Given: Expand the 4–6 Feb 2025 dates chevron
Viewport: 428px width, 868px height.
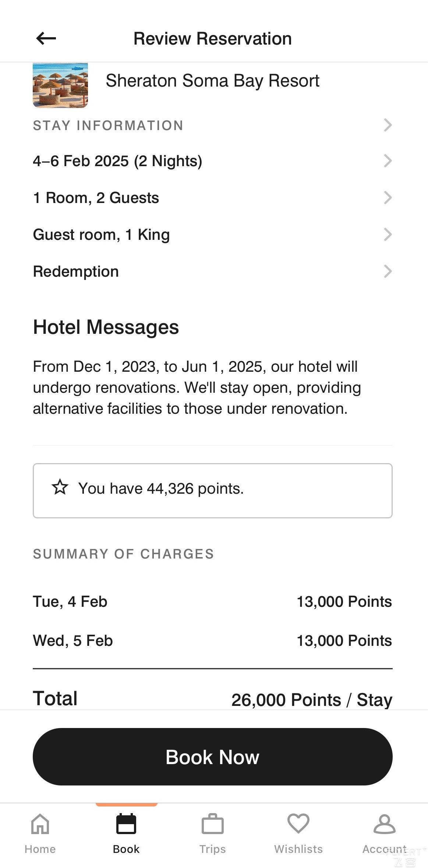Looking at the screenshot, I should pos(388,161).
